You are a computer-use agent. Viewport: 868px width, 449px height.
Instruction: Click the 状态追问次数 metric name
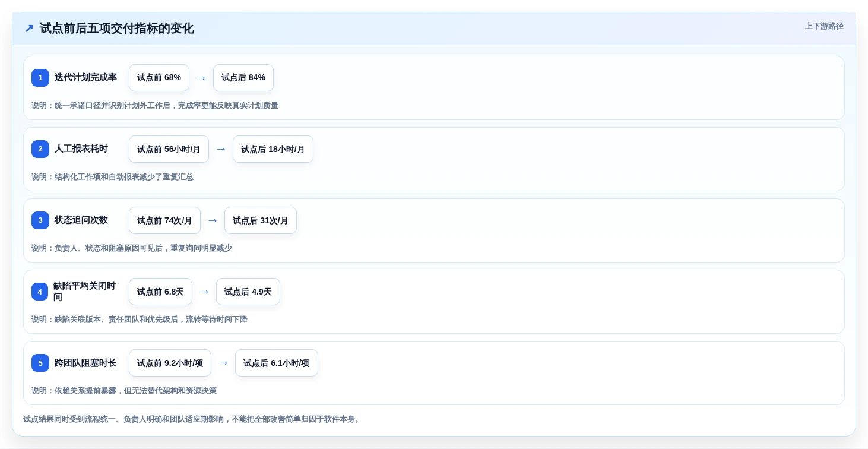(x=81, y=220)
